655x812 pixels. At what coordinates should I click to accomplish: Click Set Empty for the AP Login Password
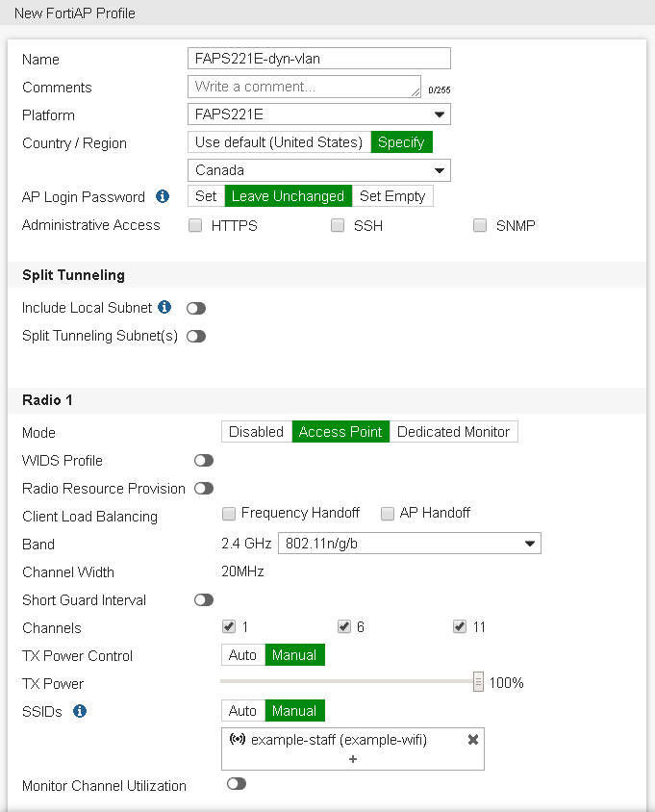[392, 195]
